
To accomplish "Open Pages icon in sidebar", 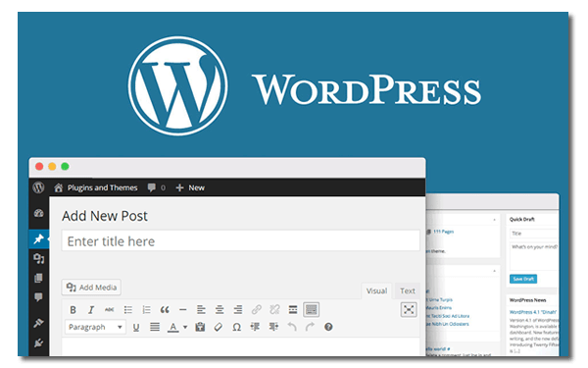I will tap(38, 278).
